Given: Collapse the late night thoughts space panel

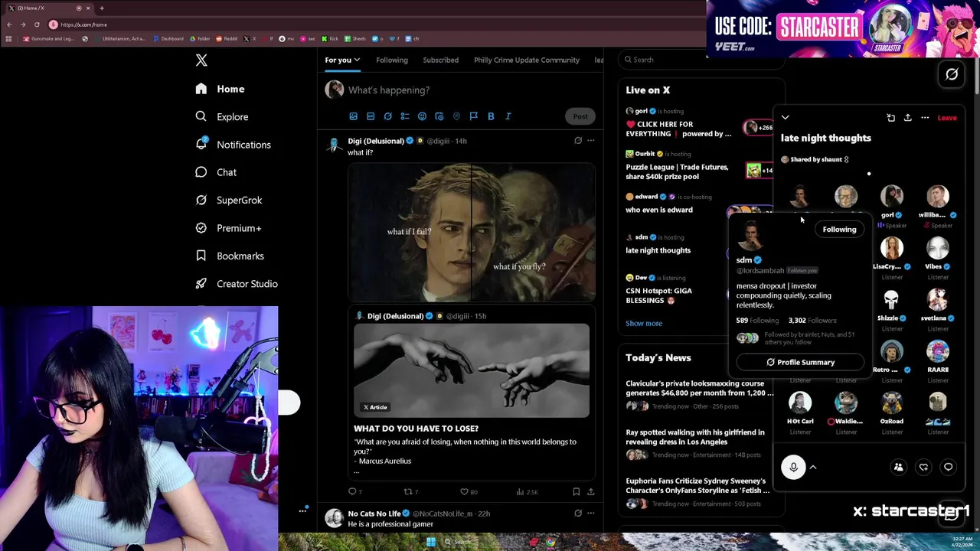Looking at the screenshot, I should [x=786, y=118].
